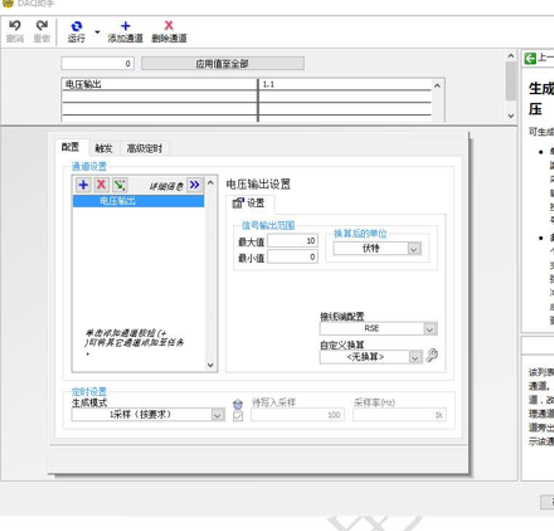Screen dimensions: 554x531
Task: Select the 电压输出 channel in the list
Action: [138, 201]
